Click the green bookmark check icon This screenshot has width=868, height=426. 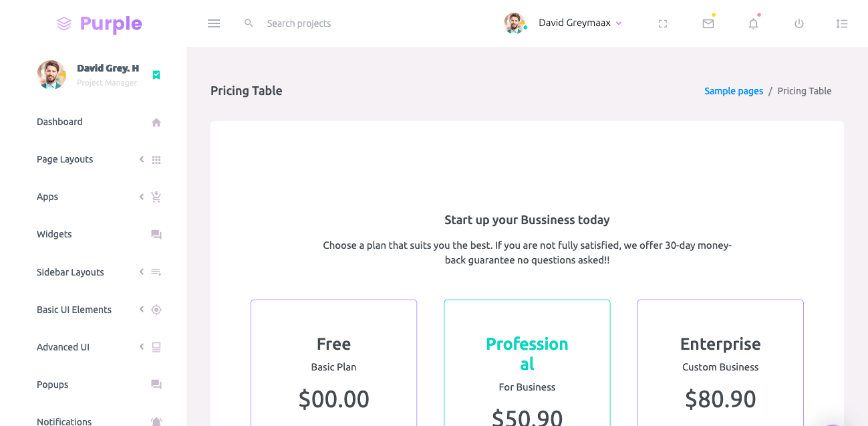coord(156,75)
